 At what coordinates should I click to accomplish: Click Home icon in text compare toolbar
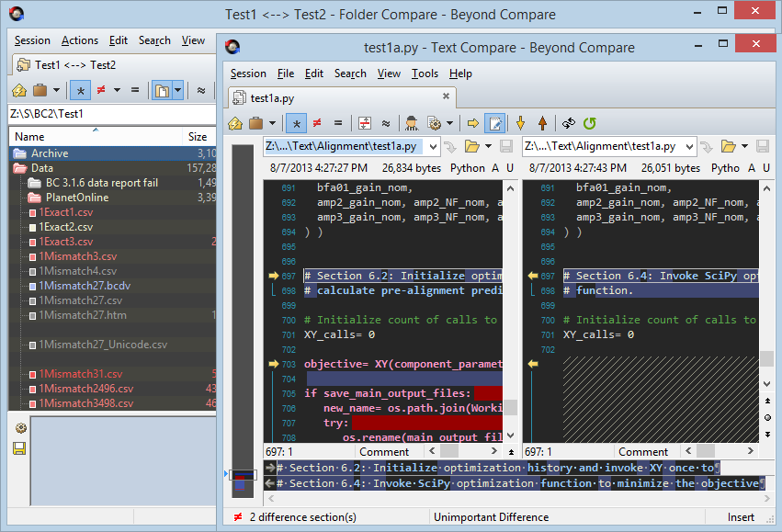[x=235, y=122]
